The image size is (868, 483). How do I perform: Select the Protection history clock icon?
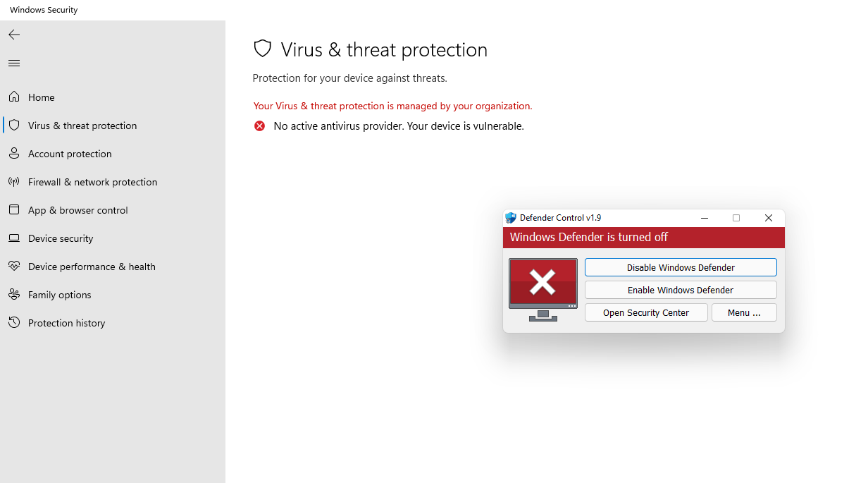pos(14,322)
